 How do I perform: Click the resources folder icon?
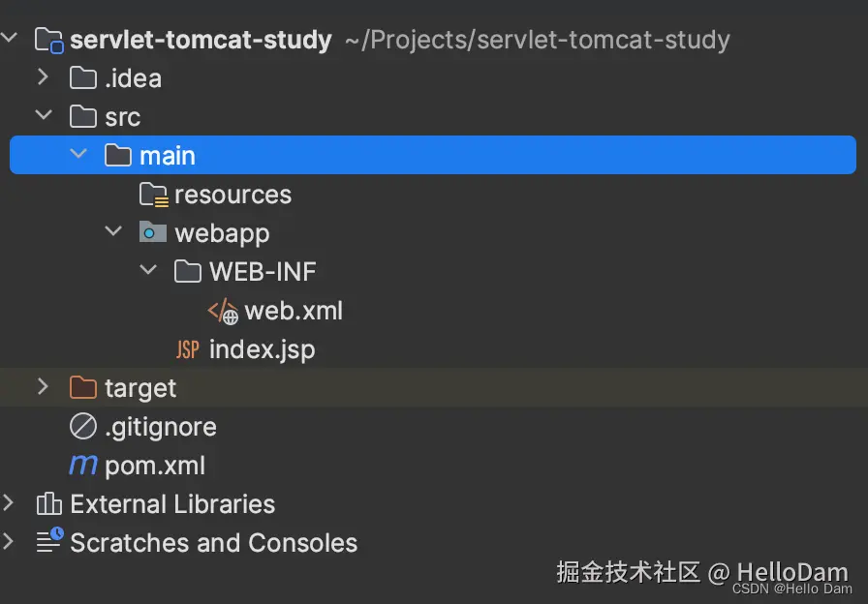pyautogui.click(x=153, y=195)
